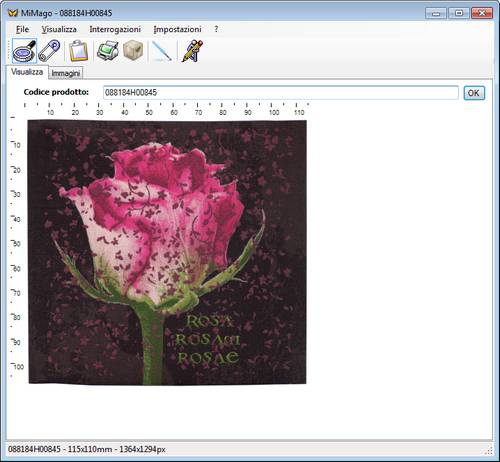The width and height of the screenshot is (500, 462).
Task: Maximize the MiMago window
Action: click(x=459, y=13)
